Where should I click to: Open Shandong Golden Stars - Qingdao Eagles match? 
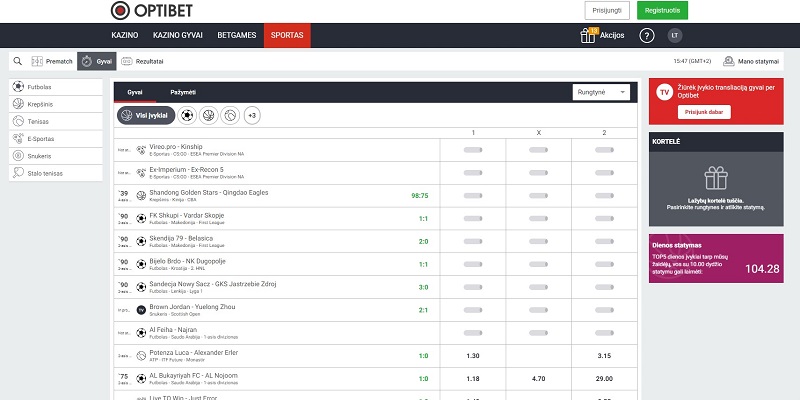(209, 192)
